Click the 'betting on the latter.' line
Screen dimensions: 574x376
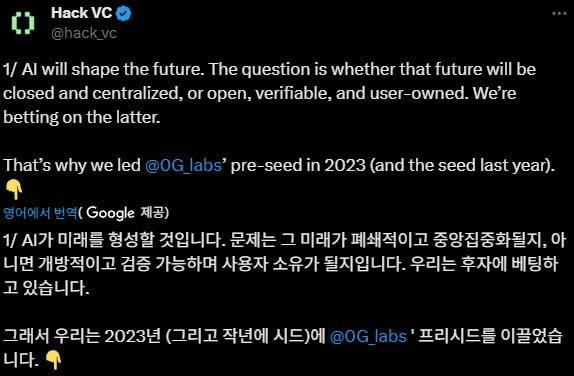point(82,118)
